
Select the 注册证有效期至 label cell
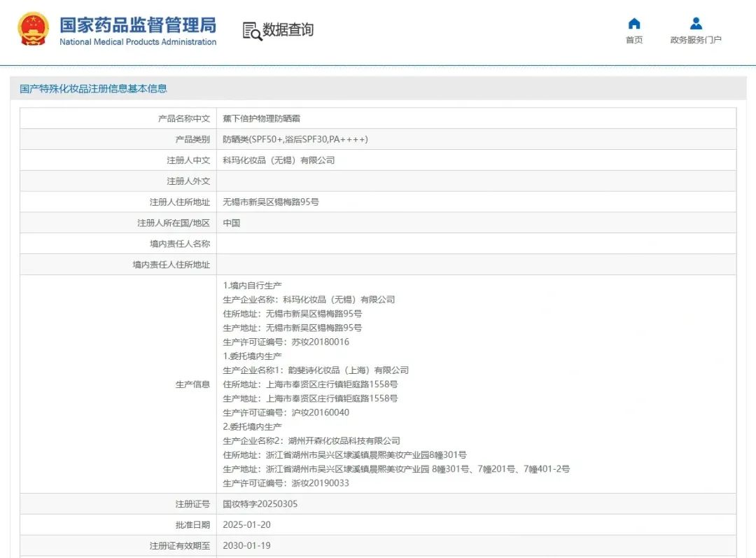[118, 546]
